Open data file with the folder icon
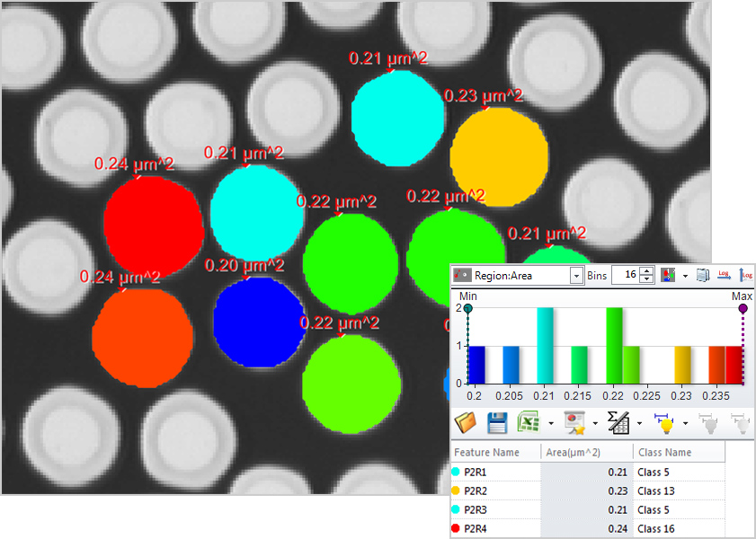The image size is (756, 539). pyautogui.click(x=466, y=421)
